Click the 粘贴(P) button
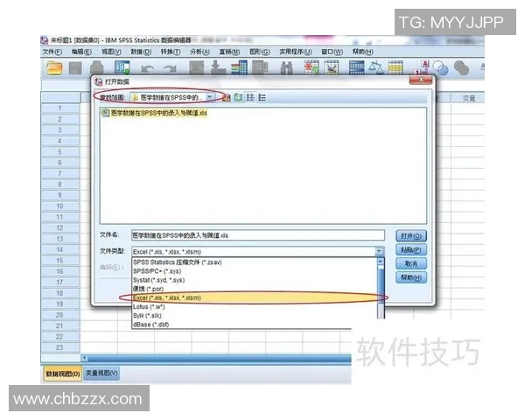This screenshot has height=420, width=525. 411,250
